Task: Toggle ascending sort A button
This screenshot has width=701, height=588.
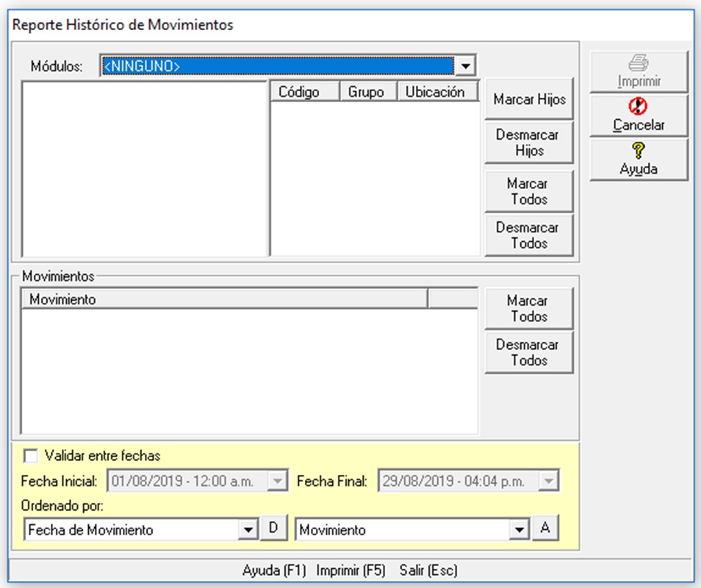Action: pyautogui.click(x=545, y=528)
